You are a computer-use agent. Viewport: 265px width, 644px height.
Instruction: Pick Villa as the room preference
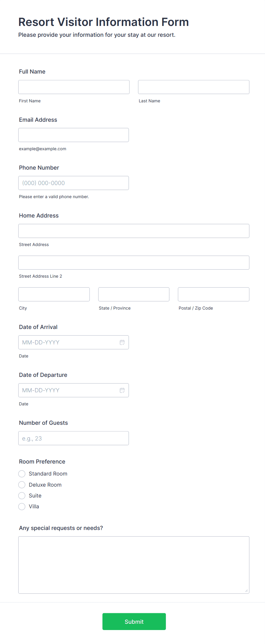click(x=22, y=507)
